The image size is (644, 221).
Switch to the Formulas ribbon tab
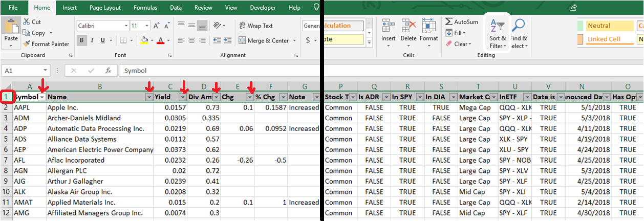(x=145, y=8)
